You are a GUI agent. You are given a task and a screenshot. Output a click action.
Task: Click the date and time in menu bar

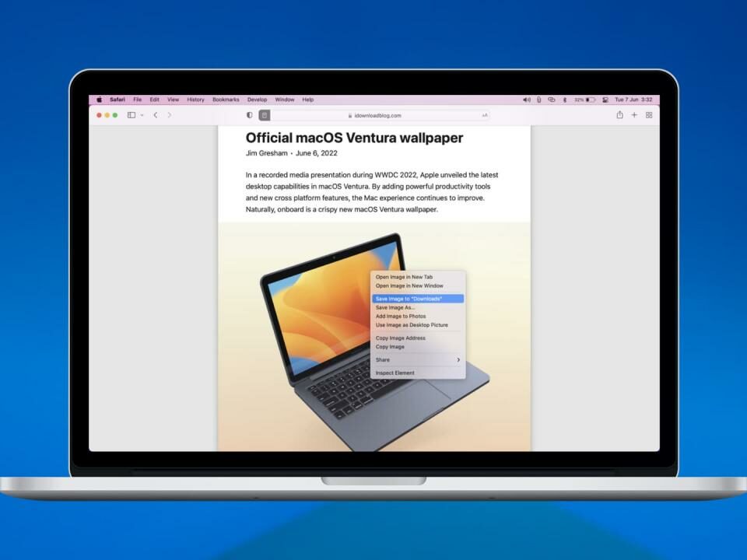(633, 100)
